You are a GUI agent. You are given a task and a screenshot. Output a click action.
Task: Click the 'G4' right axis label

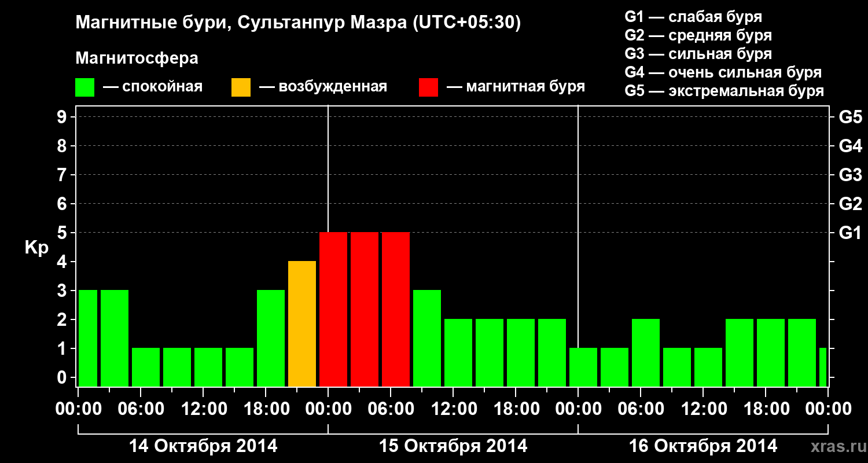click(850, 146)
